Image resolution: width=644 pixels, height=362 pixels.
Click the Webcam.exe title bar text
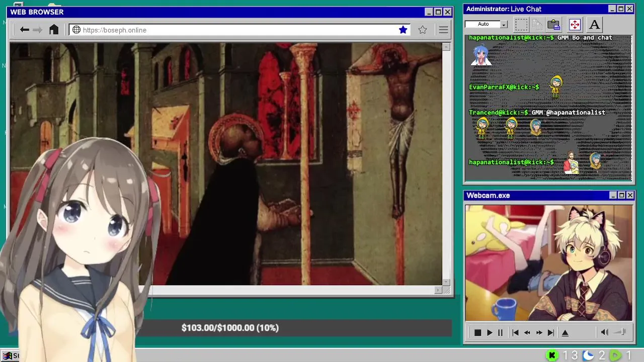[x=488, y=196]
